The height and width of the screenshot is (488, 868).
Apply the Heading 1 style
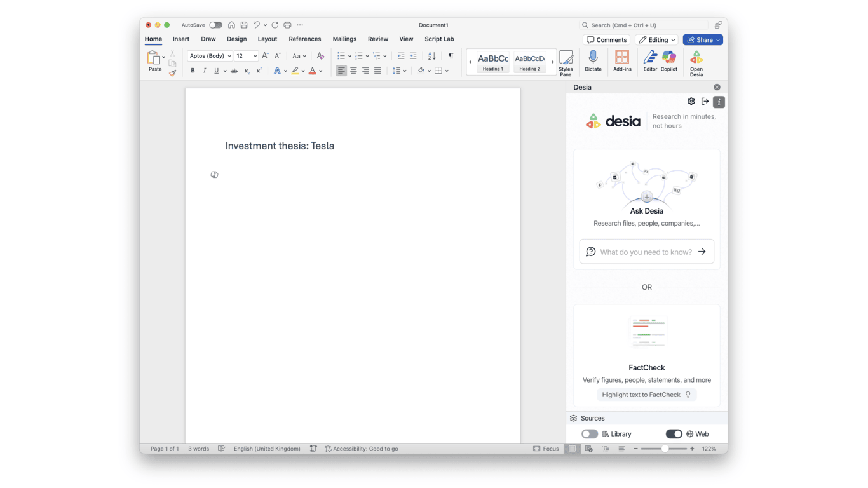pos(493,62)
